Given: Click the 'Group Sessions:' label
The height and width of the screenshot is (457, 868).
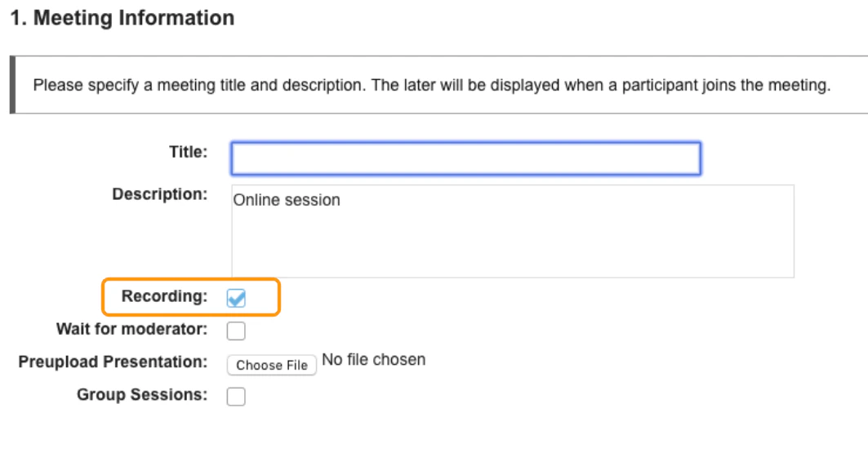Looking at the screenshot, I should (x=142, y=395).
